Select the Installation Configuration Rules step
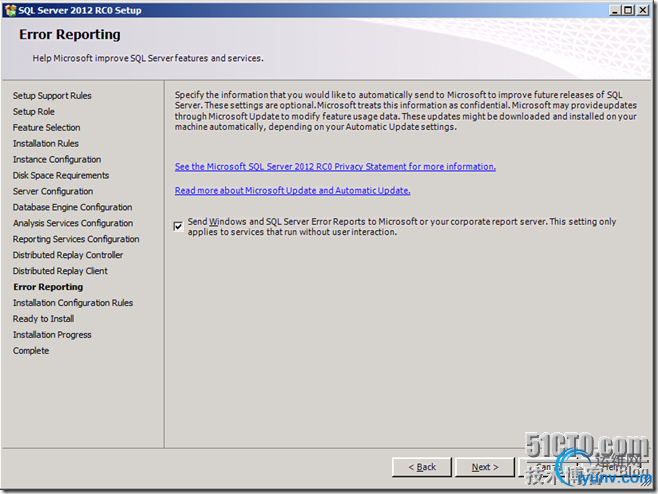The image size is (658, 494). tap(73, 303)
